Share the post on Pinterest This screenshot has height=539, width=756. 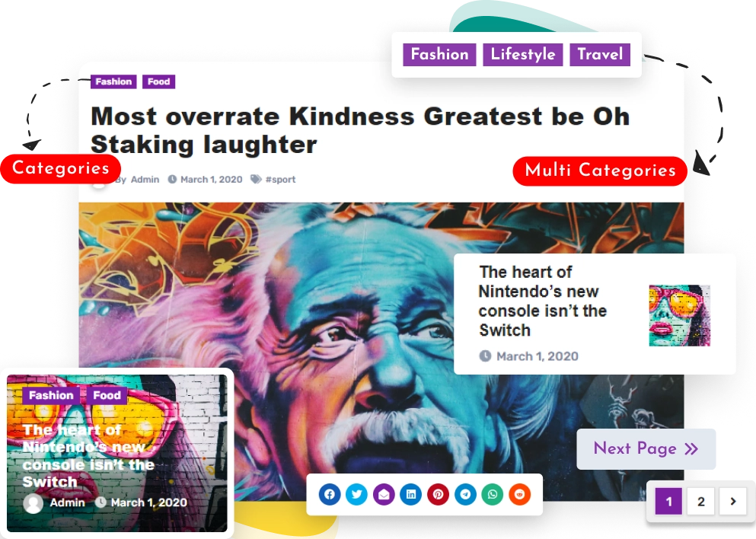(x=438, y=495)
